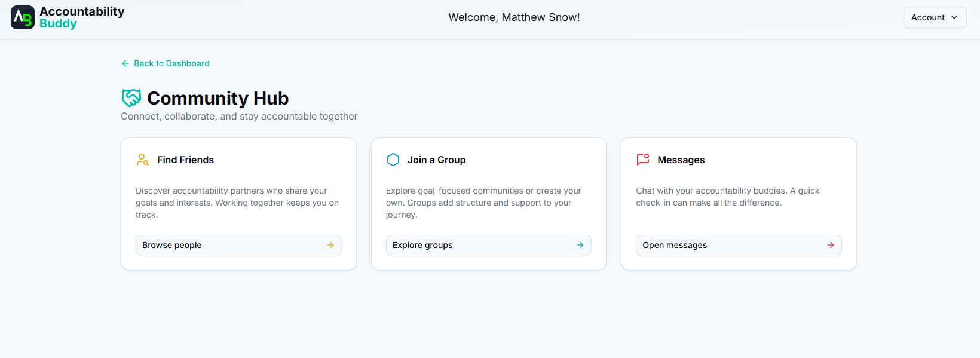Click the back arrow icon near Dashboard
The image size is (980, 358).
click(x=125, y=63)
